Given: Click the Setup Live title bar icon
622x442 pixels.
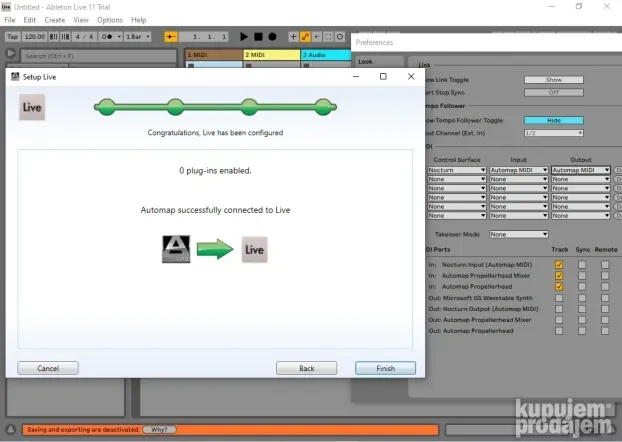Looking at the screenshot, I should (15, 77).
